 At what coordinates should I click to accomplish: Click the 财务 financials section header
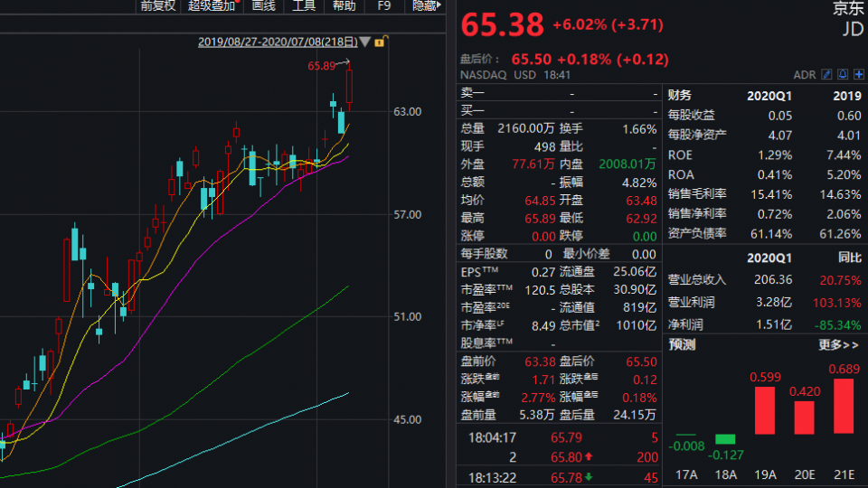(x=680, y=95)
